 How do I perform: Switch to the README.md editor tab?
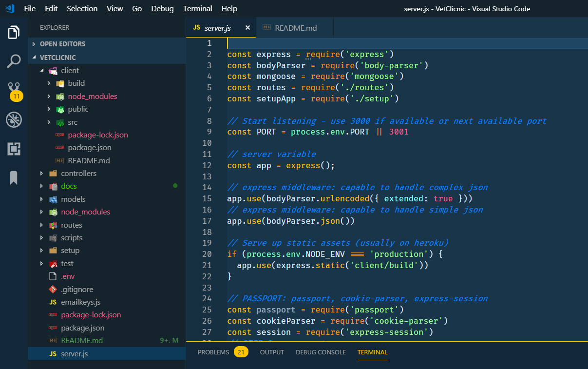point(294,28)
